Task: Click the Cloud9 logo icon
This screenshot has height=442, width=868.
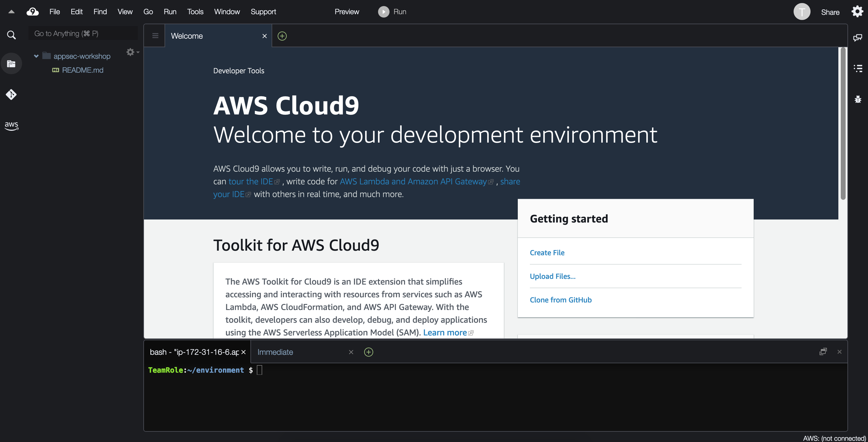Action: pyautogui.click(x=33, y=12)
